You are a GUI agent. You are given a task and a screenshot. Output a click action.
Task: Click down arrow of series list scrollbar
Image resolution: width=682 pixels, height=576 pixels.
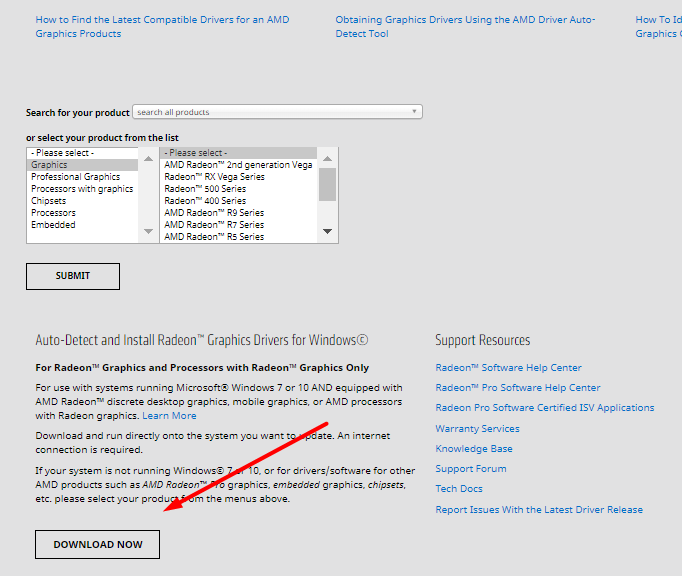point(328,231)
